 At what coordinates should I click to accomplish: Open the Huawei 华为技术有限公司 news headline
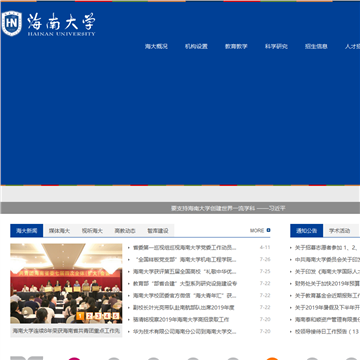click(x=185, y=332)
